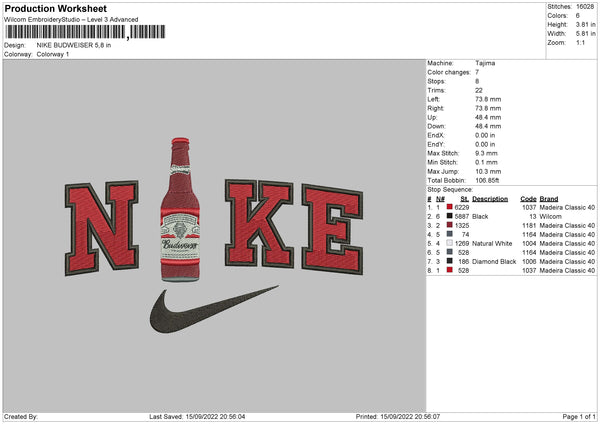Pick the slate swatch in stop row 6
The image size is (600, 424).
coord(450,252)
